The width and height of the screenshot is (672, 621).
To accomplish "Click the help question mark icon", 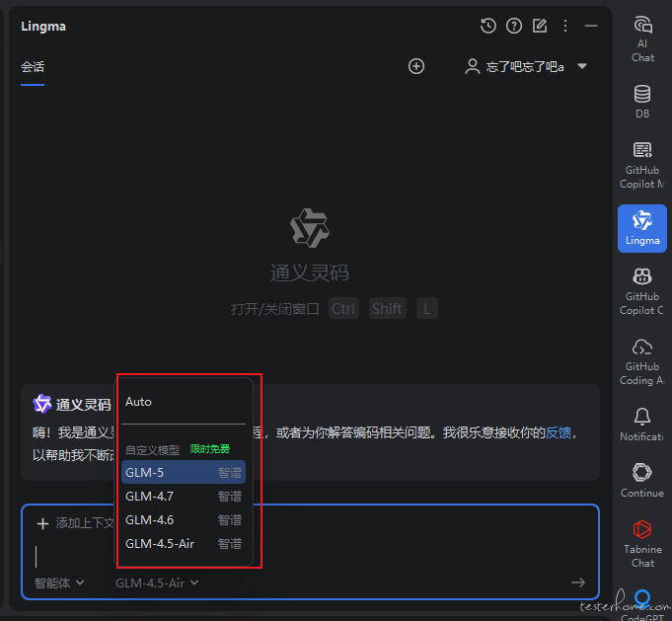I will [513, 26].
